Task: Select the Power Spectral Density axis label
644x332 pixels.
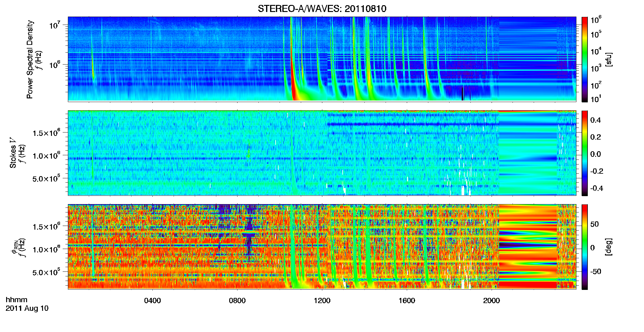Action: pos(30,59)
